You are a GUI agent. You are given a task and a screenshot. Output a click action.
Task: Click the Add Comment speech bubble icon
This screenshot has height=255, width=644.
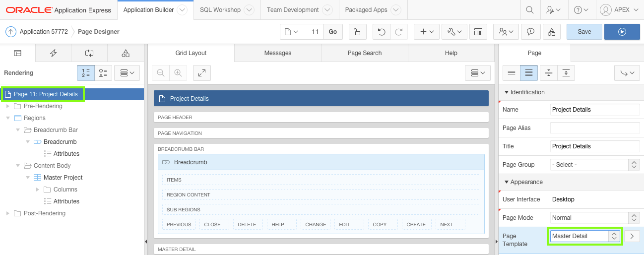click(531, 32)
